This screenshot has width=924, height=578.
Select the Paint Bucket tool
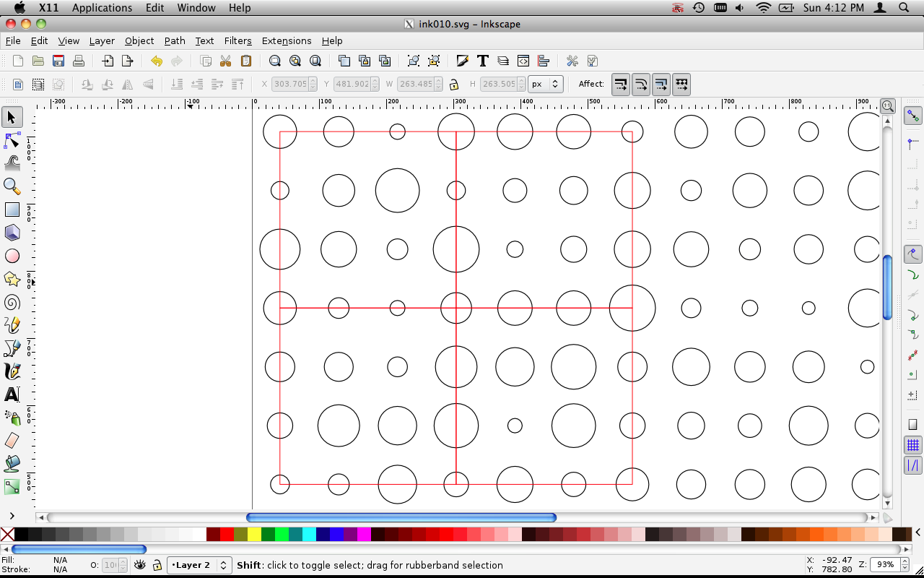point(12,464)
